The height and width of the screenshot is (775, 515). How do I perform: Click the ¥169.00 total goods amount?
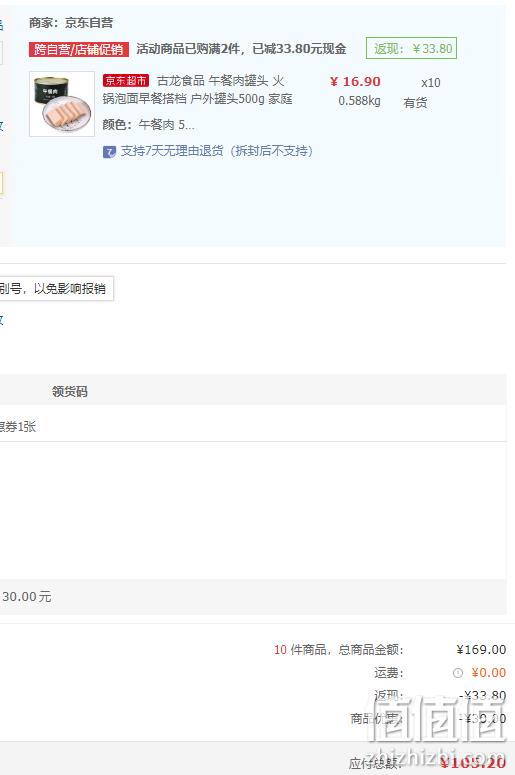tap(481, 649)
